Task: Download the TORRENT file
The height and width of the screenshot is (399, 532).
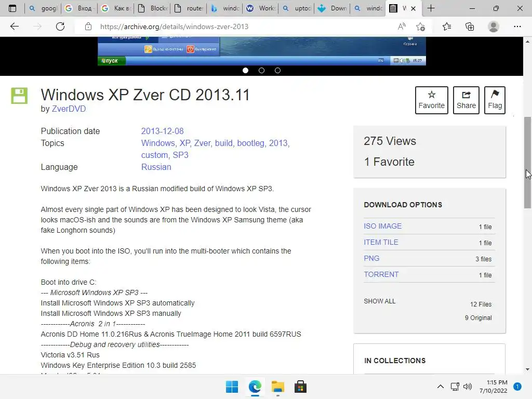Action: pyautogui.click(x=381, y=274)
